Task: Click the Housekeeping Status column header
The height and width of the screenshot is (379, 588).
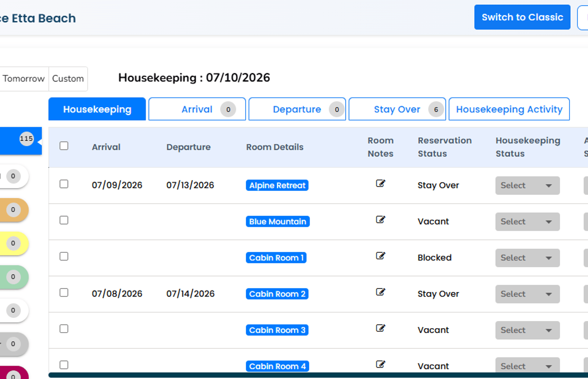Action: pos(528,147)
